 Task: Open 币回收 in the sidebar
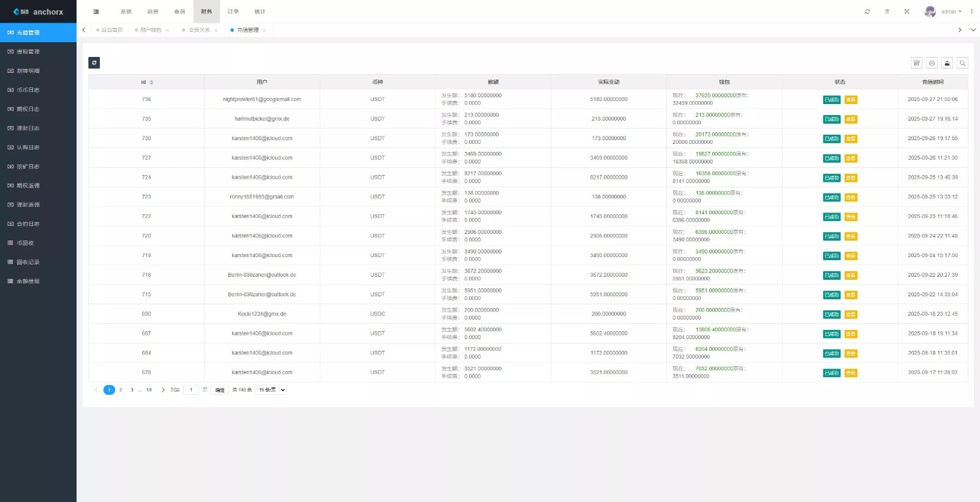(38, 243)
